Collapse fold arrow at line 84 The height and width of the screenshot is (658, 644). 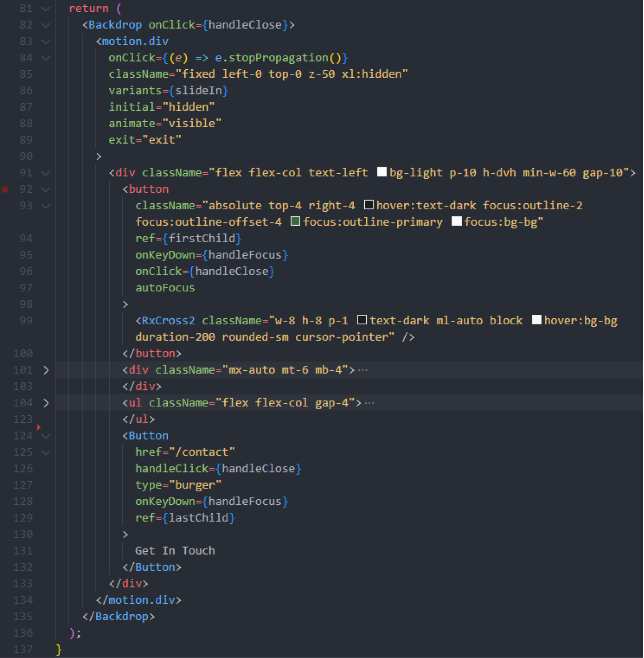coord(46,58)
